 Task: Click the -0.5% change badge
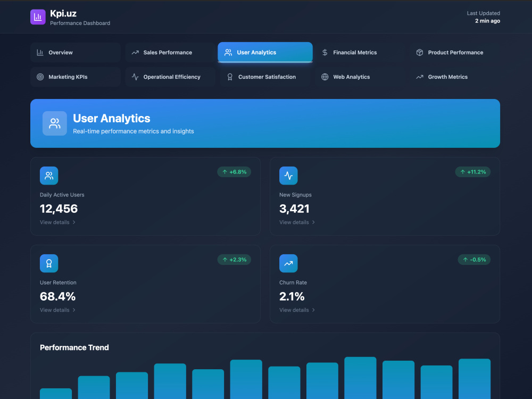(474, 260)
